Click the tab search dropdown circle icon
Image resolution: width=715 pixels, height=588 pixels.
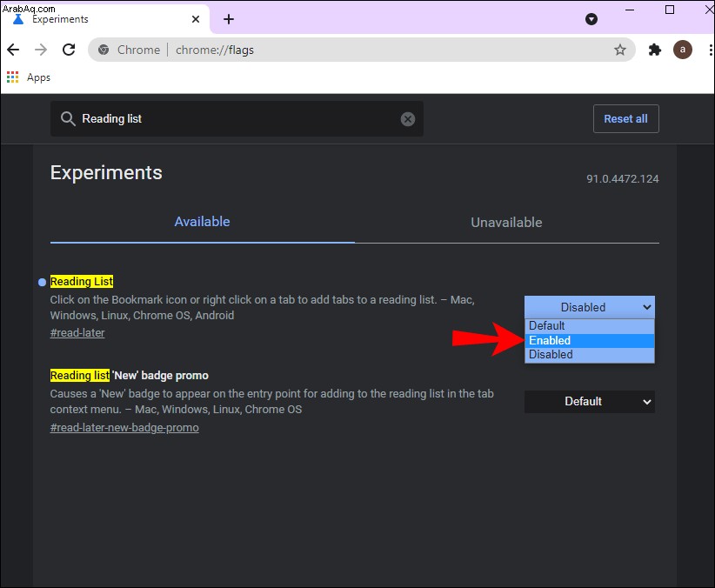click(591, 19)
